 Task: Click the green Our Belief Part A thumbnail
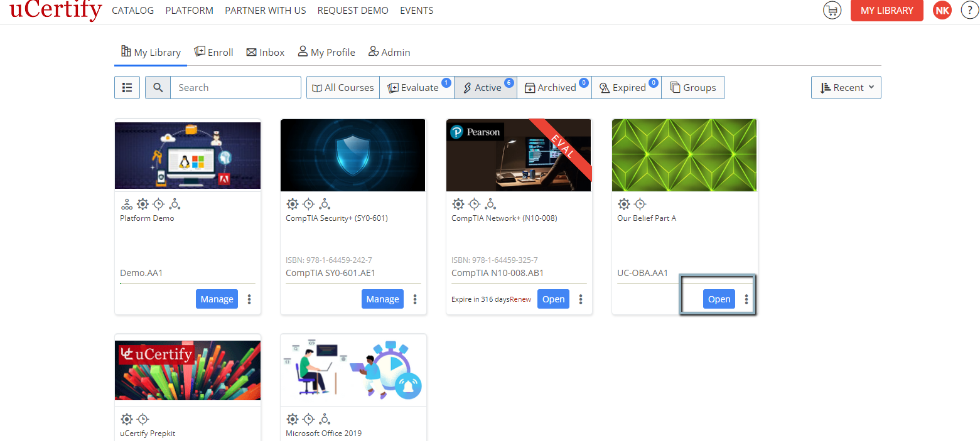pyautogui.click(x=684, y=155)
